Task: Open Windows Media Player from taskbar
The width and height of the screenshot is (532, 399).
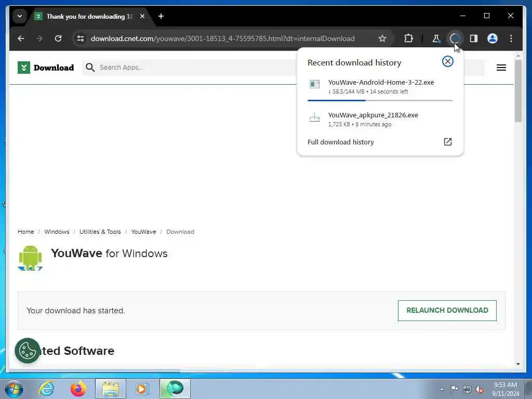Action: 141,389
